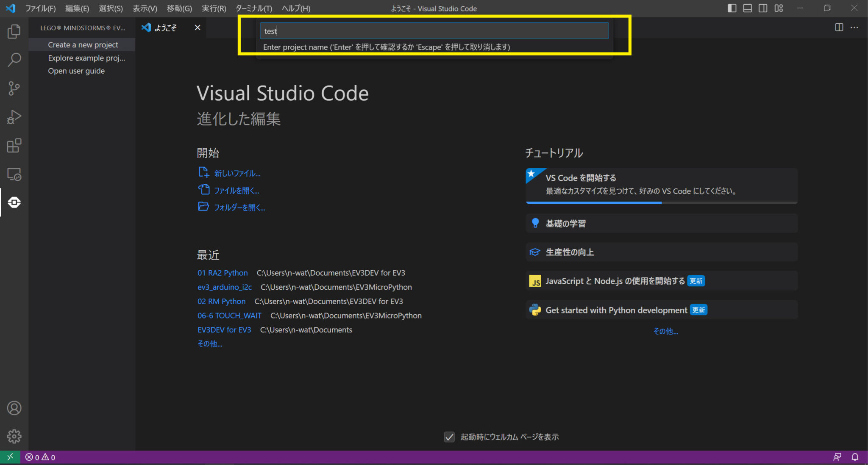Open the Remote Explorer view icon
868x465 pixels.
tap(14, 174)
